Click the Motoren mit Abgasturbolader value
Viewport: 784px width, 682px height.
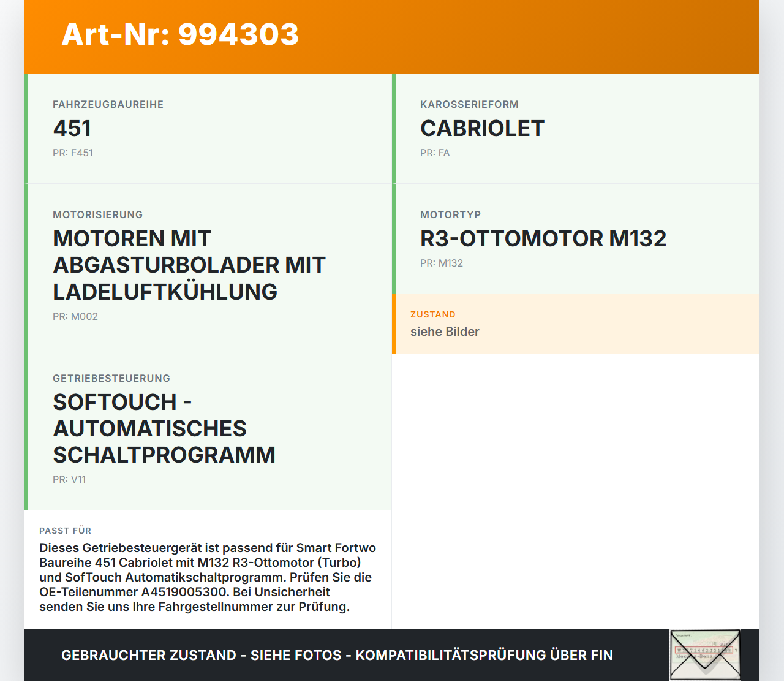189,265
